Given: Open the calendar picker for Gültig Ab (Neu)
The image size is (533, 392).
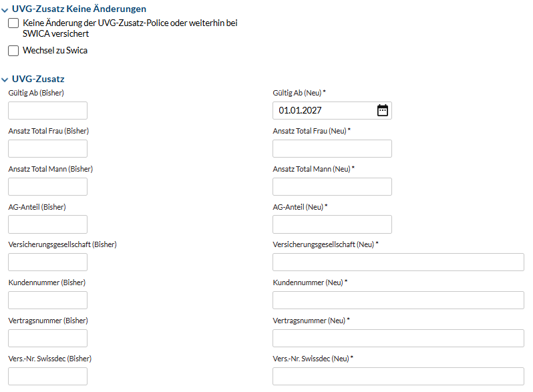Looking at the screenshot, I should (383, 110).
